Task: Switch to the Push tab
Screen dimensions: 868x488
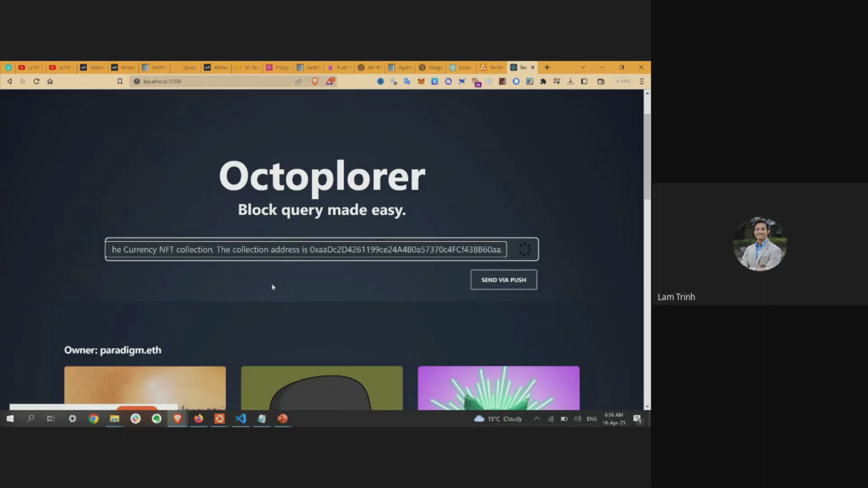Action: (x=340, y=67)
